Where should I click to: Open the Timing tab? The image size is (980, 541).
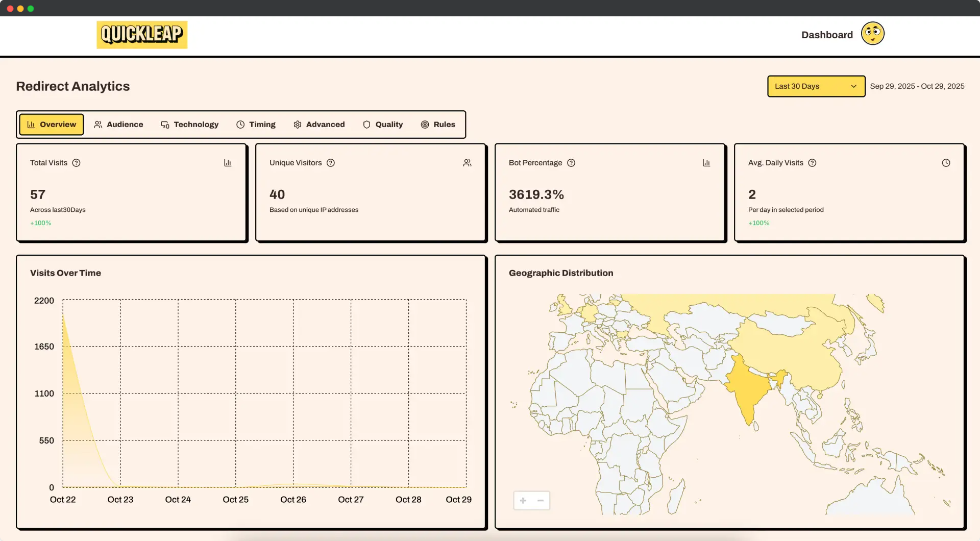point(256,124)
